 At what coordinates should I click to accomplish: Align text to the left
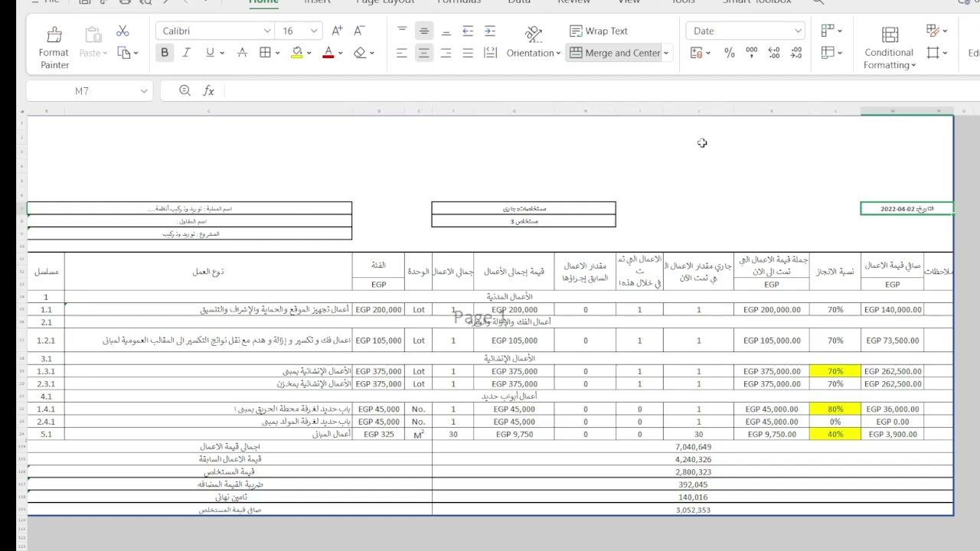click(402, 53)
